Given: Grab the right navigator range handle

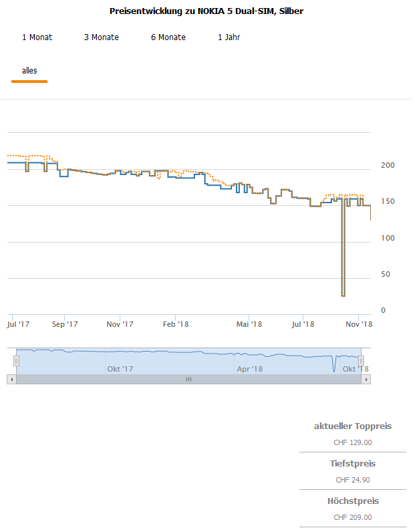Looking at the screenshot, I should [362, 361].
